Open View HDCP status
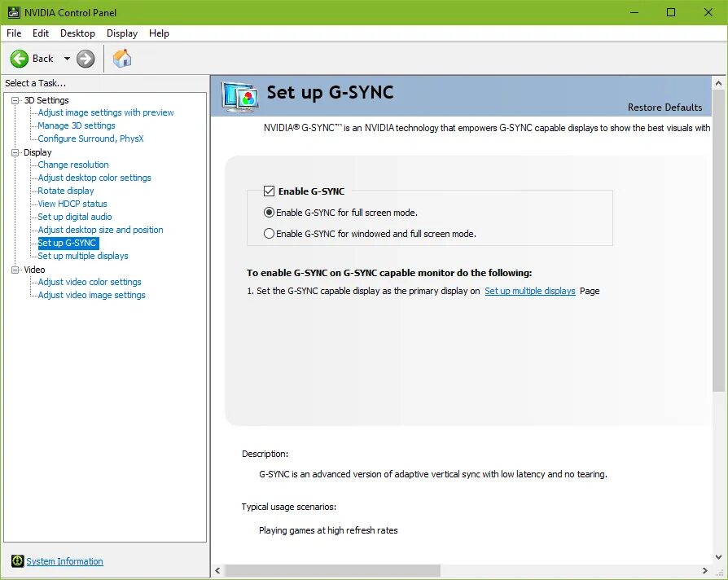The height and width of the screenshot is (580, 728). [x=72, y=204]
